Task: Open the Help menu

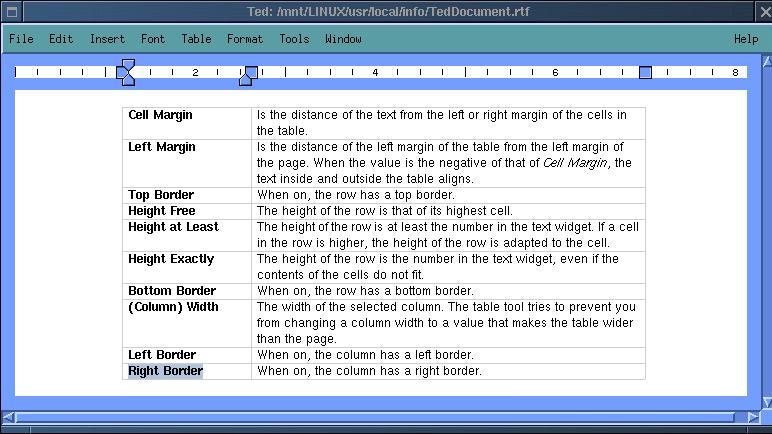Action: [746, 39]
